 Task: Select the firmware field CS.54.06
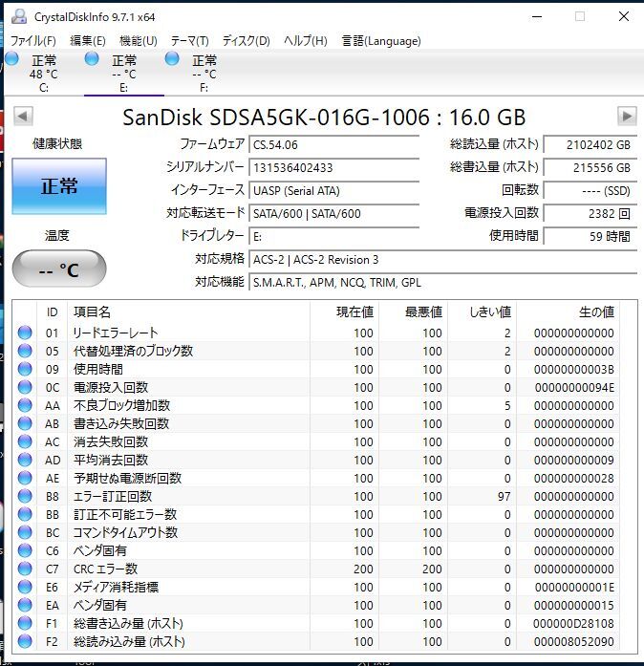(x=333, y=145)
